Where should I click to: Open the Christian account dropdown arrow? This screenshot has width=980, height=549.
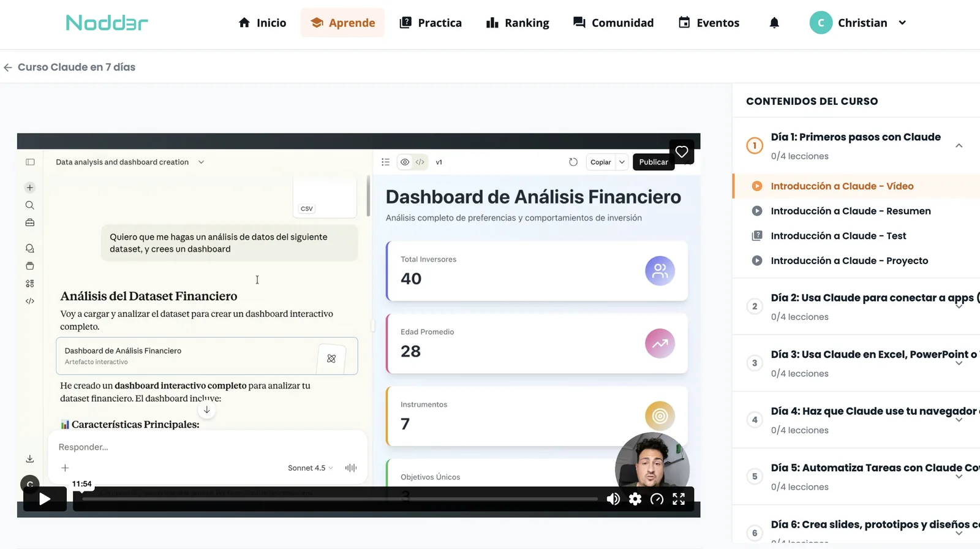click(x=902, y=23)
